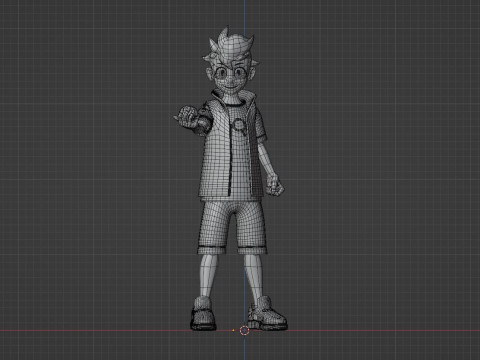This screenshot has width=480, height=360.
Task: Select the wireframe character mesh in the viewport
Action: point(230,178)
